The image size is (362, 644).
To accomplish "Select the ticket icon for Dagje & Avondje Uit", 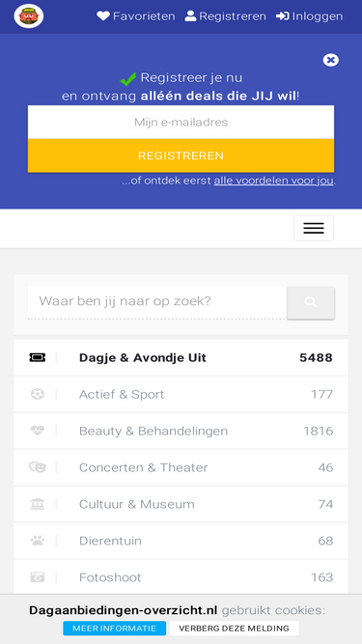I will 38,358.
